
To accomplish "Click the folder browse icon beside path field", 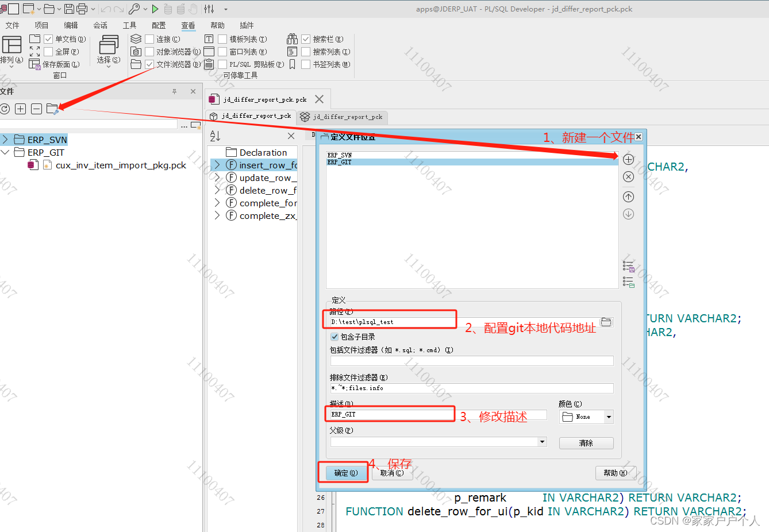I will click(606, 322).
